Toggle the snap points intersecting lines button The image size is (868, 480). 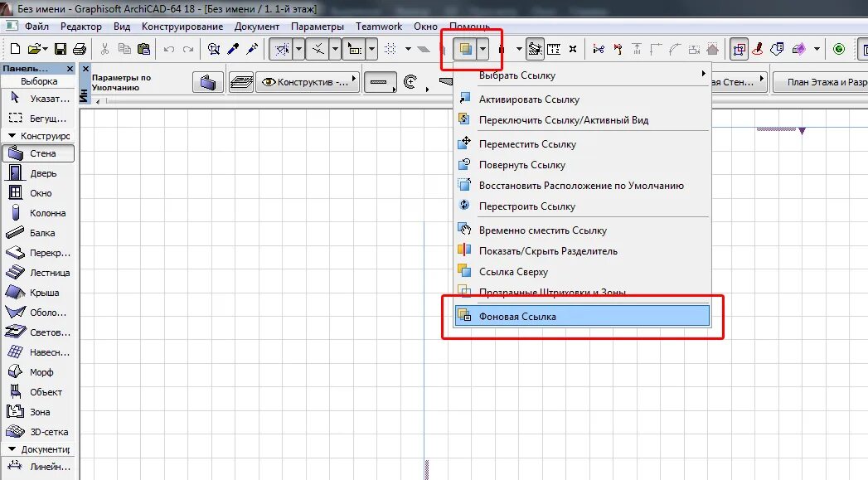(x=318, y=49)
